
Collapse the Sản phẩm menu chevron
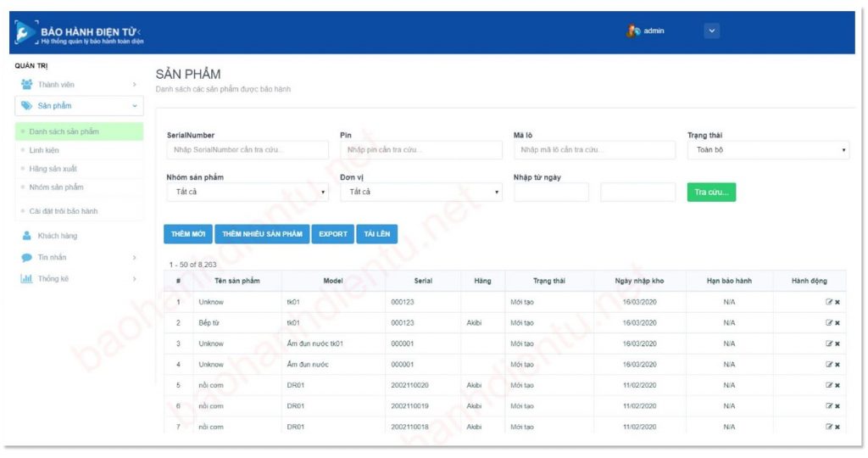pos(135,106)
